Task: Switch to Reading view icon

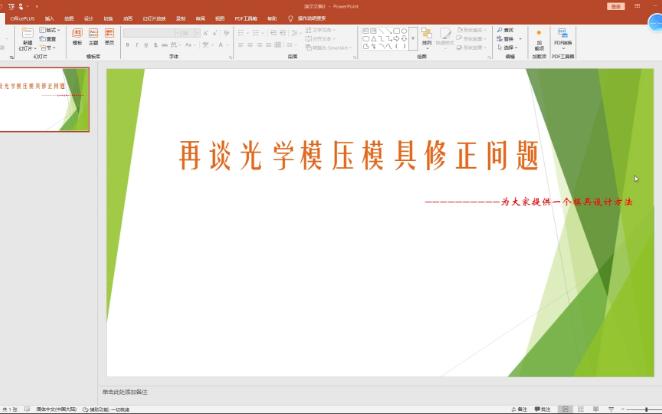Action: coord(596,409)
